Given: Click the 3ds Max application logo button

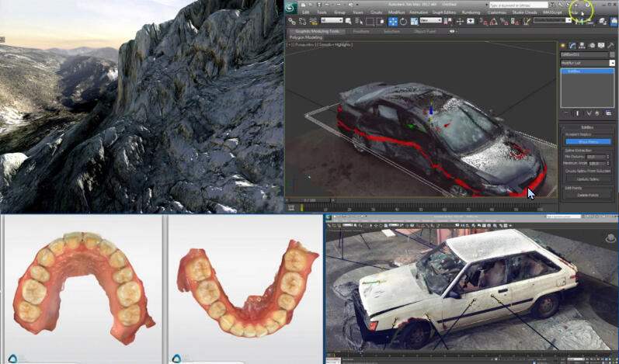Looking at the screenshot, I should [291, 7].
